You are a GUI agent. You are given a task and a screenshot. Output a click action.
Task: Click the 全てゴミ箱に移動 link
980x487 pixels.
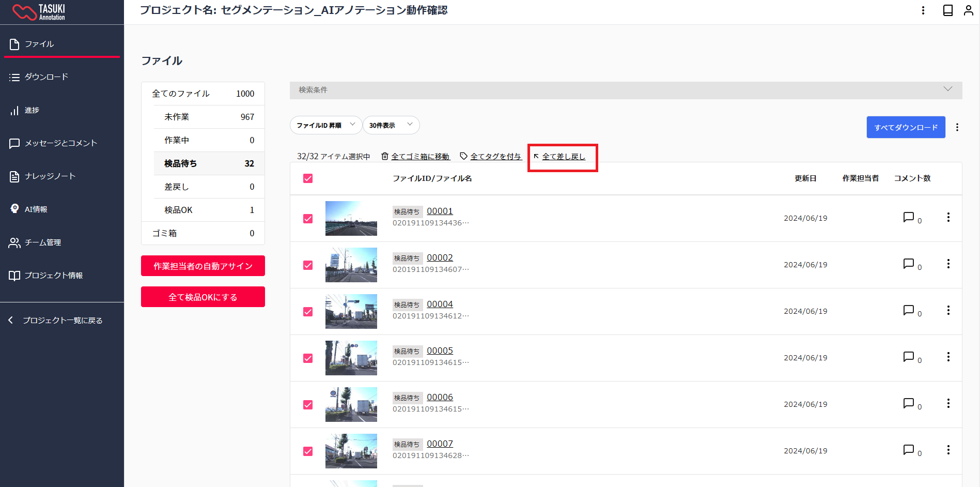click(x=421, y=157)
